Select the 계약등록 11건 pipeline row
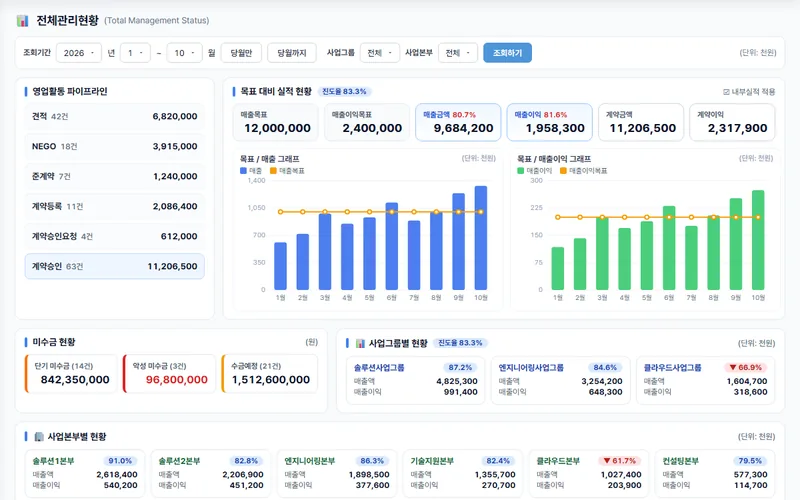Screen dimensions: 800x500 pos(115,207)
